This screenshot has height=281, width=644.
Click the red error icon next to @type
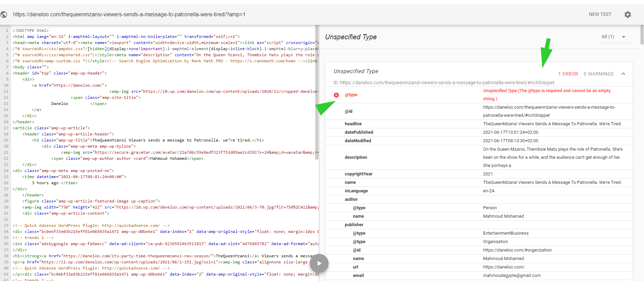[x=336, y=95]
